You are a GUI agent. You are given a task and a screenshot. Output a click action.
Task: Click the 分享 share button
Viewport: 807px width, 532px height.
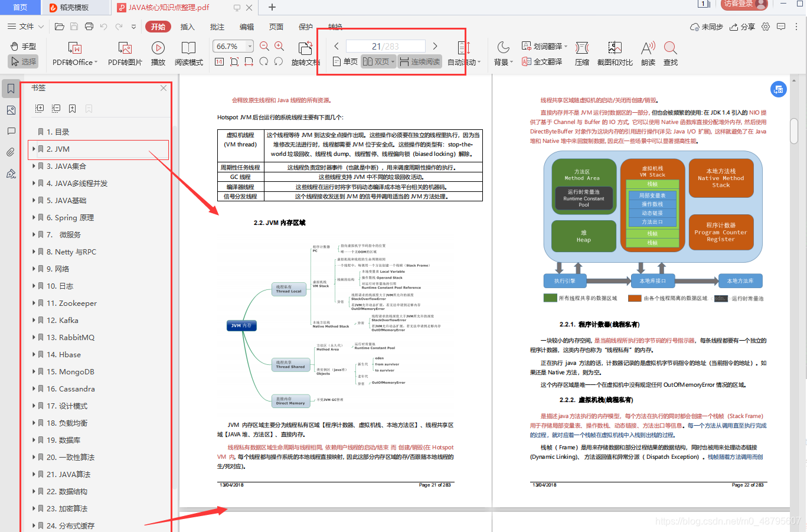[x=742, y=27]
